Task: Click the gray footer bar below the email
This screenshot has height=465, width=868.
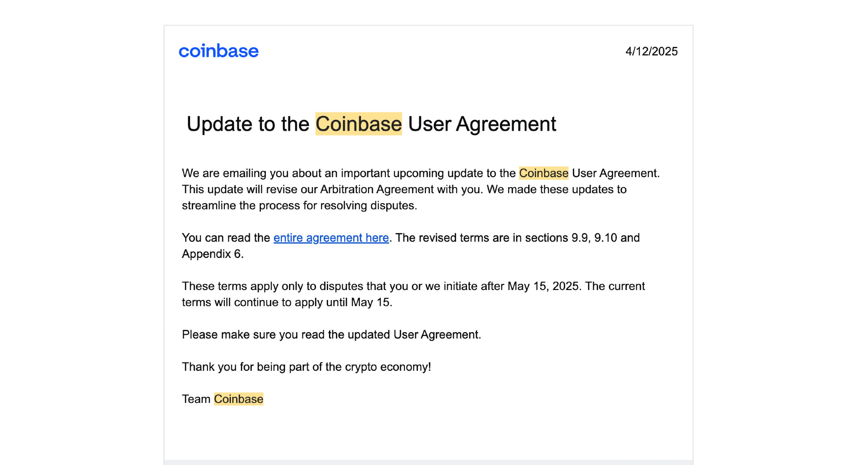Action: coord(428,462)
